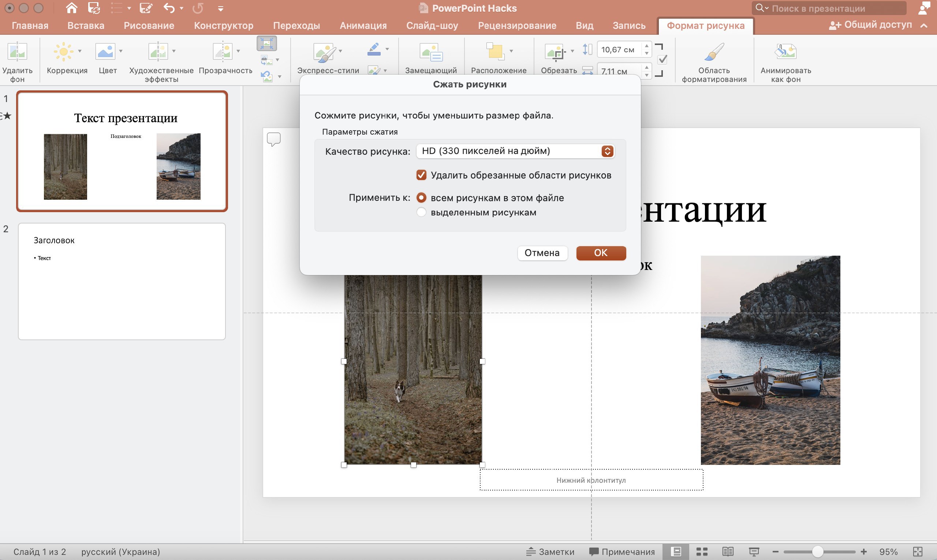This screenshot has height=560, width=937.
Task: Open the 'Качество рисунка' quality dropdown
Action: tap(515, 151)
